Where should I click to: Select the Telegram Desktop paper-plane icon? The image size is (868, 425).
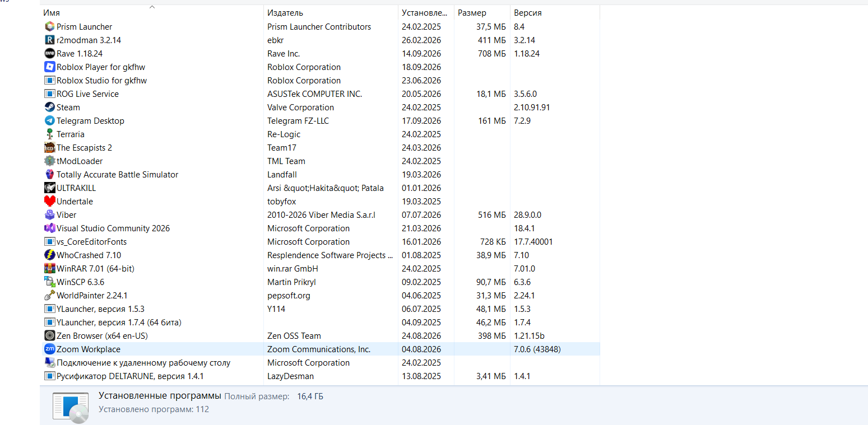pyautogui.click(x=49, y=120)
